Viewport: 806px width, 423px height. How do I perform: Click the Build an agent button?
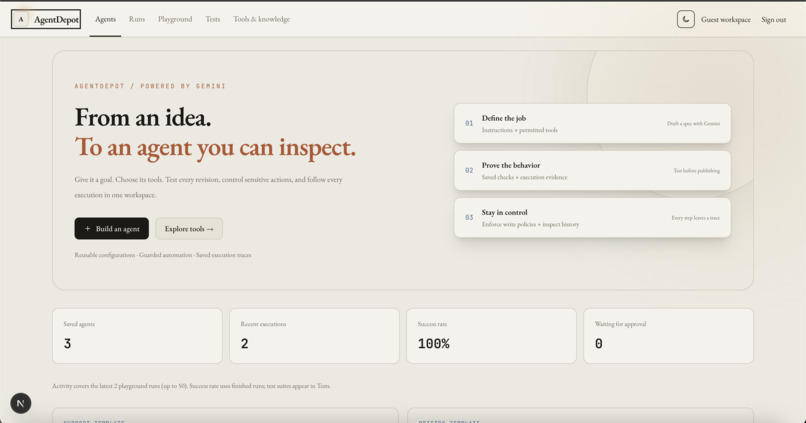point(112,229)
